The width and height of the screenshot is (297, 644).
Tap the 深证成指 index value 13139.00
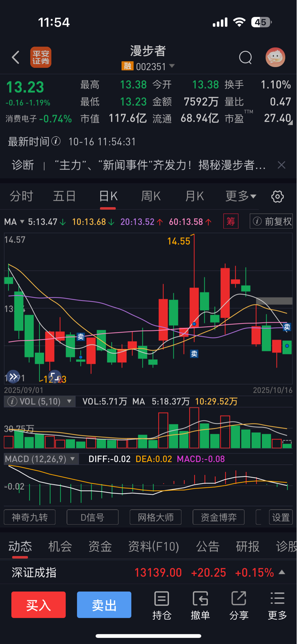(158, 572)
